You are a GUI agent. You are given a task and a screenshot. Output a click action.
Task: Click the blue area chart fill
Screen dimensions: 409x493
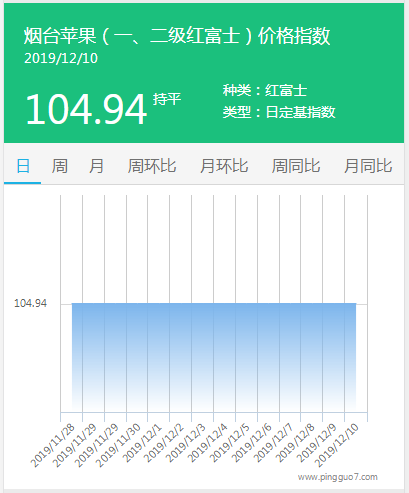214,357
